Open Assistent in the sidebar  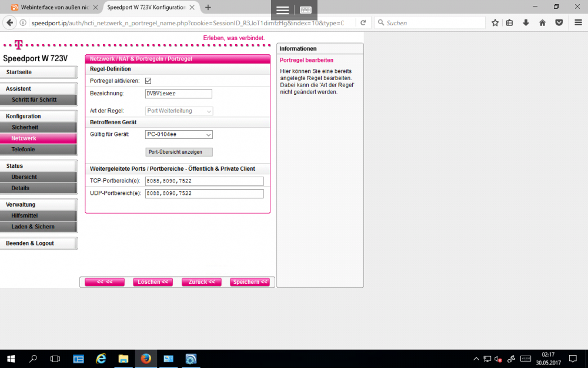pos(39,89)
